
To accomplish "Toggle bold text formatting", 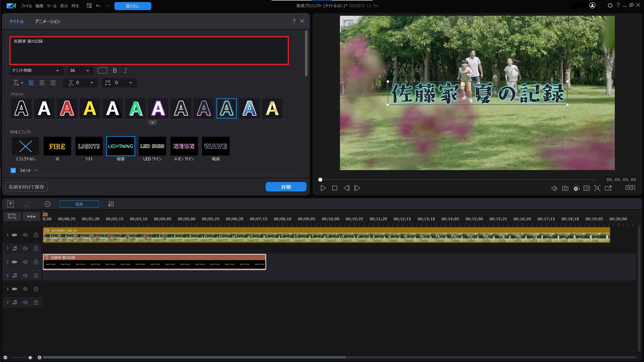I will point(115,70).
